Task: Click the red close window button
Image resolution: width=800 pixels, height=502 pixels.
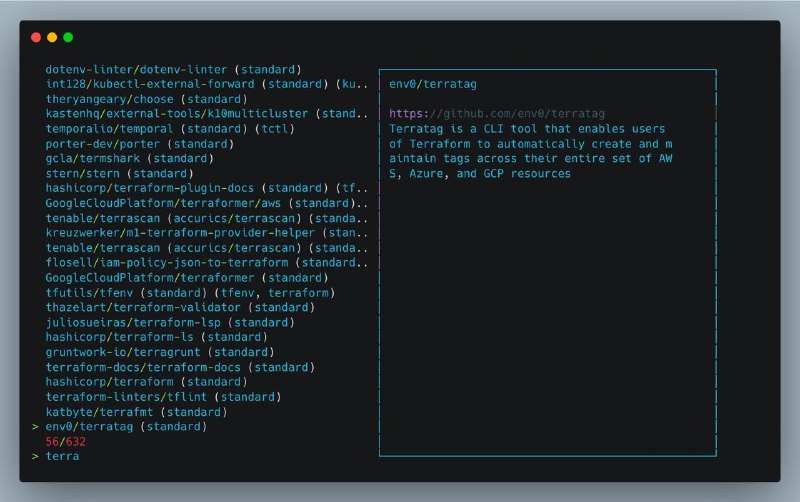Action: pyautogui.click(x=36, y=37)
